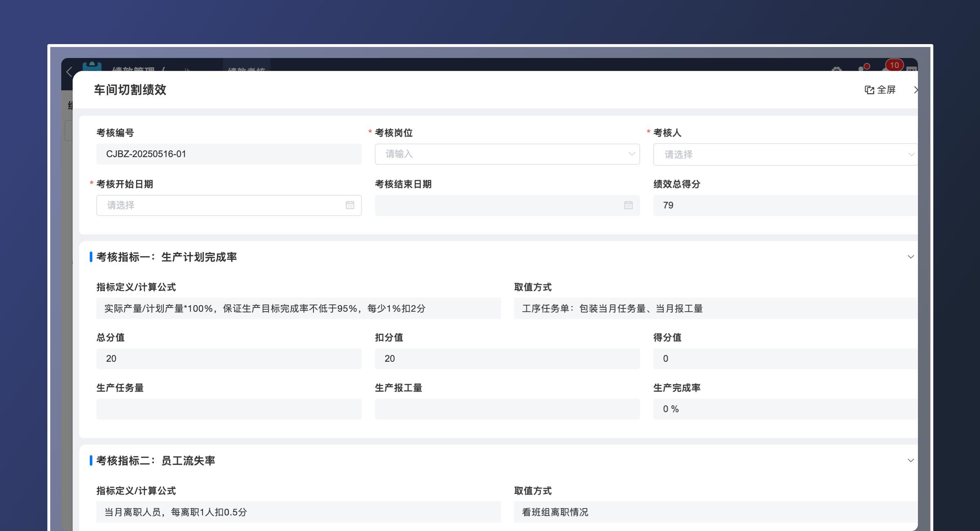Click the settings gear in the top bar

click(x=836, y=71)
